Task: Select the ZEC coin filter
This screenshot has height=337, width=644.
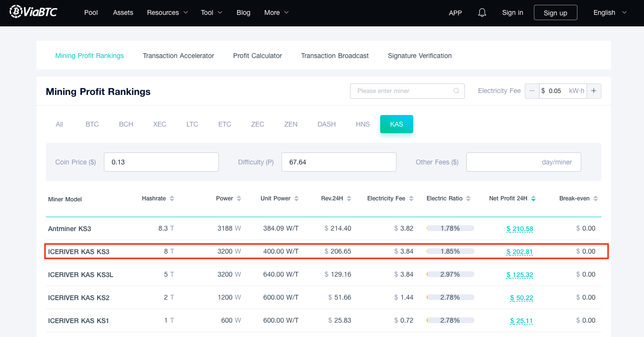Action: 258,124
